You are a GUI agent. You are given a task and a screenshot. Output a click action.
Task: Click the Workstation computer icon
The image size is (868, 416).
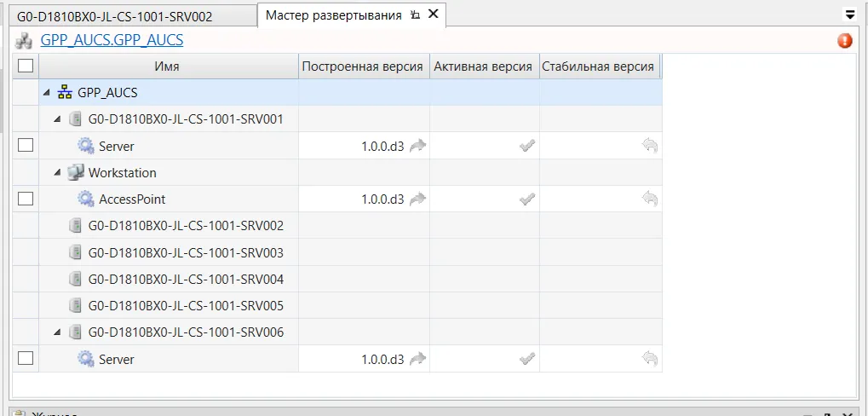coord(75,172)
